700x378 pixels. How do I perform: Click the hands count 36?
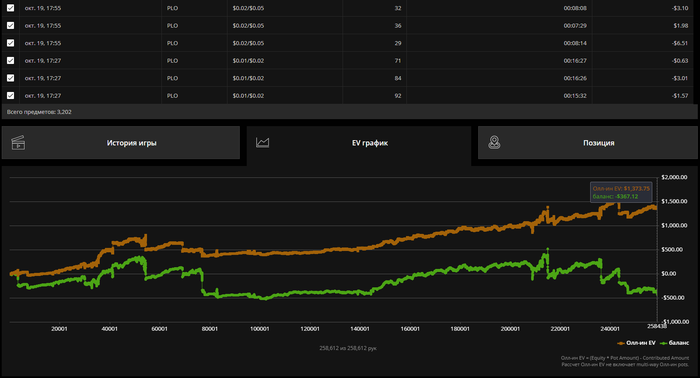tap(398, 25)
